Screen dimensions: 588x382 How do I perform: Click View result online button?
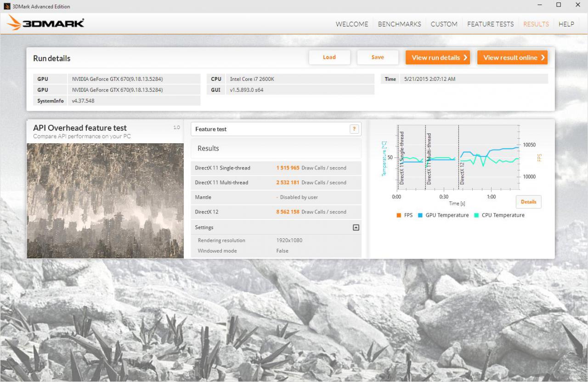click(512, 57)
